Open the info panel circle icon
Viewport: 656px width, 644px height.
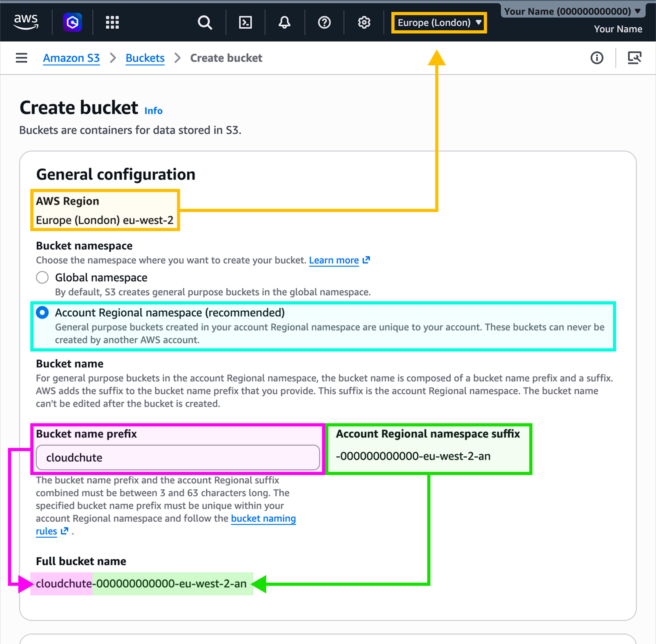pyautogui.click(x=597, y=58)
